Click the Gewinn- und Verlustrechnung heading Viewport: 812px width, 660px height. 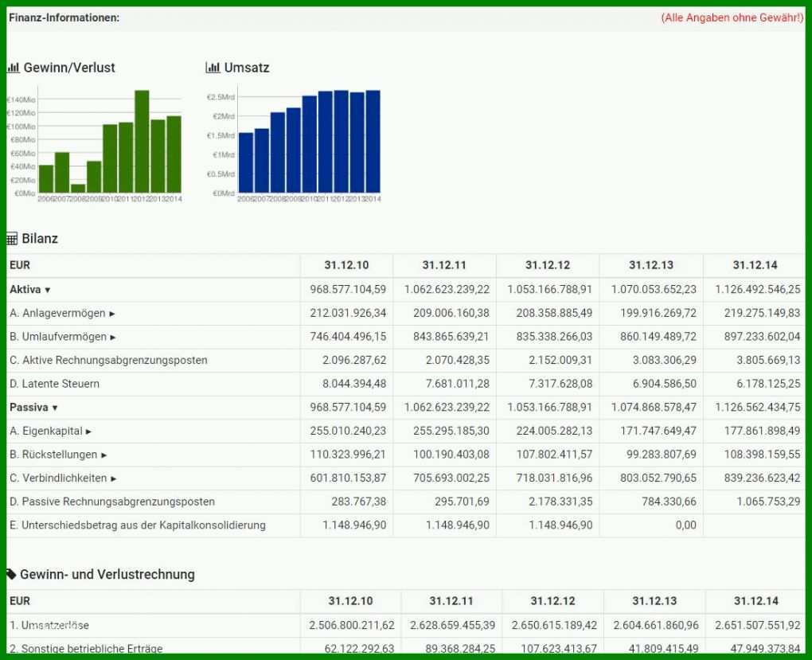click(x=107, y=574)
